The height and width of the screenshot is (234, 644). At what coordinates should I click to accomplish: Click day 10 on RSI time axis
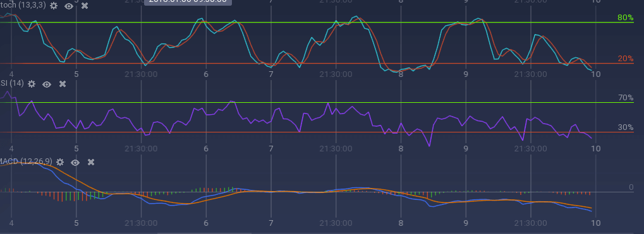[596, 148]
